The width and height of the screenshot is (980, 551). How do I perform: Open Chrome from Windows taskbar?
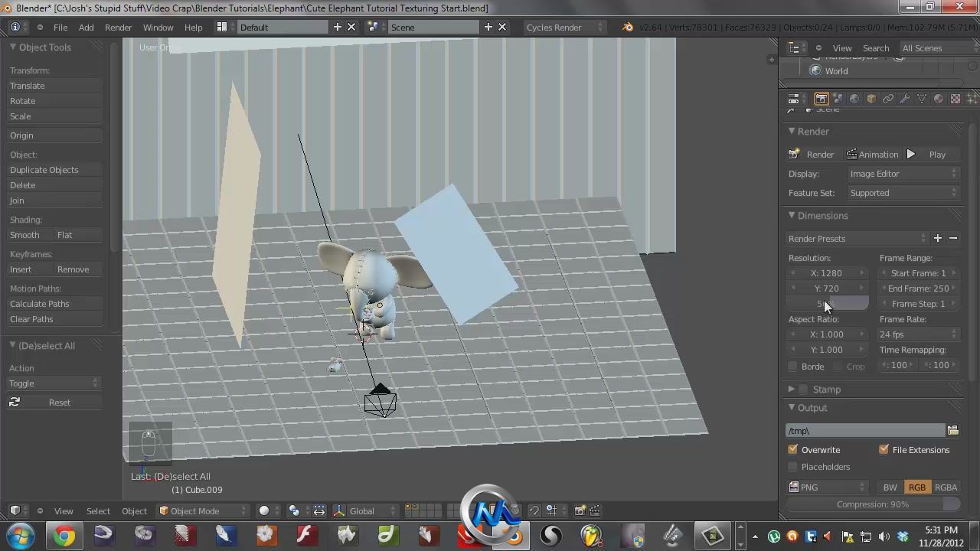tap(64, 536)
